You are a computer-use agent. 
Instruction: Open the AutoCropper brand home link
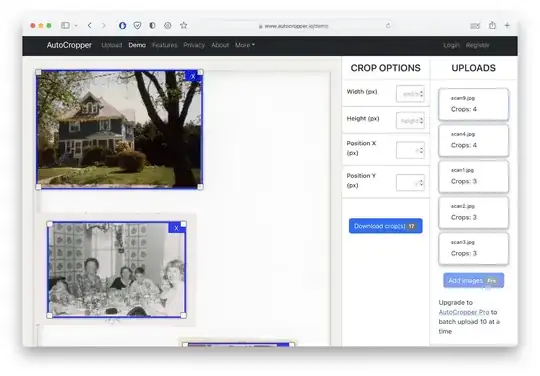pos(69,45)
